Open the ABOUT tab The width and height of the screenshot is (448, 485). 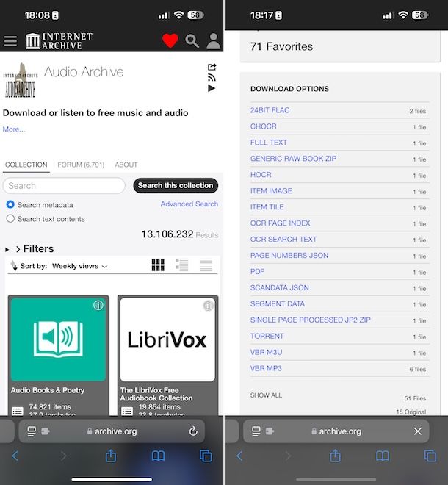[x=126, y=165]
